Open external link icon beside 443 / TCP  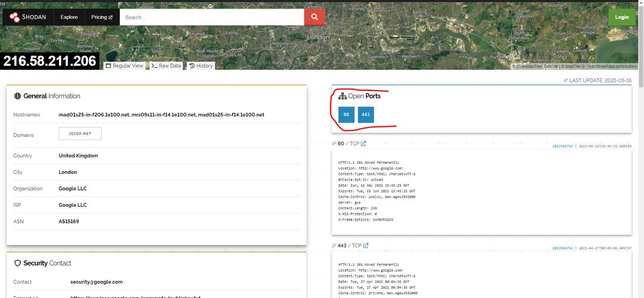[366, 245]
